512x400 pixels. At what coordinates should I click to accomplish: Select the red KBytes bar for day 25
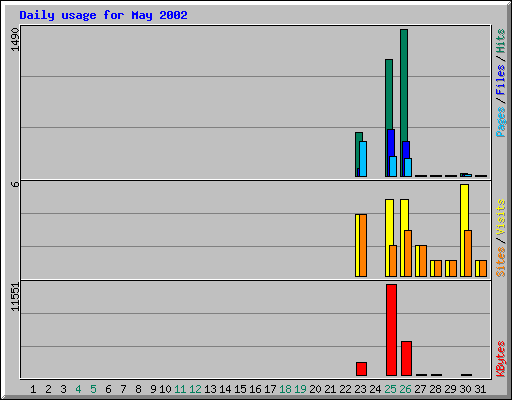pos(391,330)
